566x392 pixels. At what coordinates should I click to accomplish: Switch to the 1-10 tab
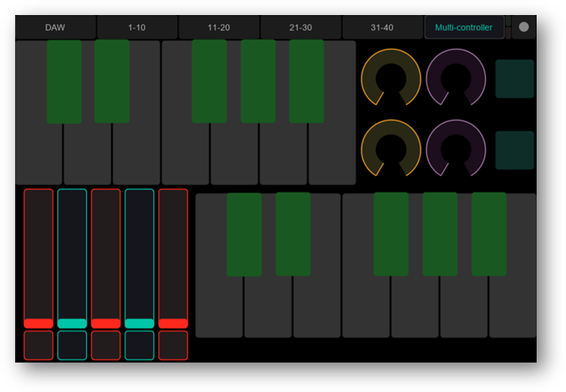point(137,27)
